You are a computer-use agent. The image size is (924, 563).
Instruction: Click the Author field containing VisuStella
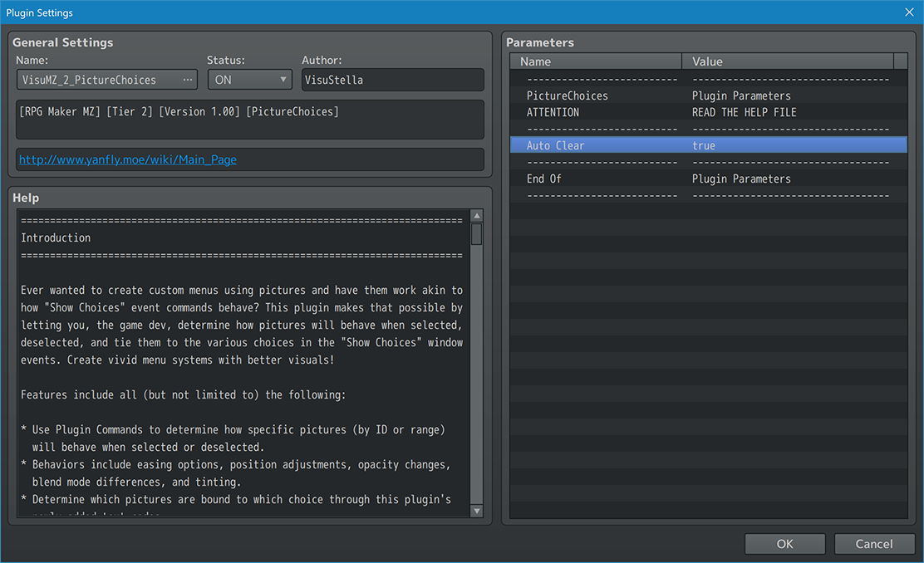(x=392, y=80)
